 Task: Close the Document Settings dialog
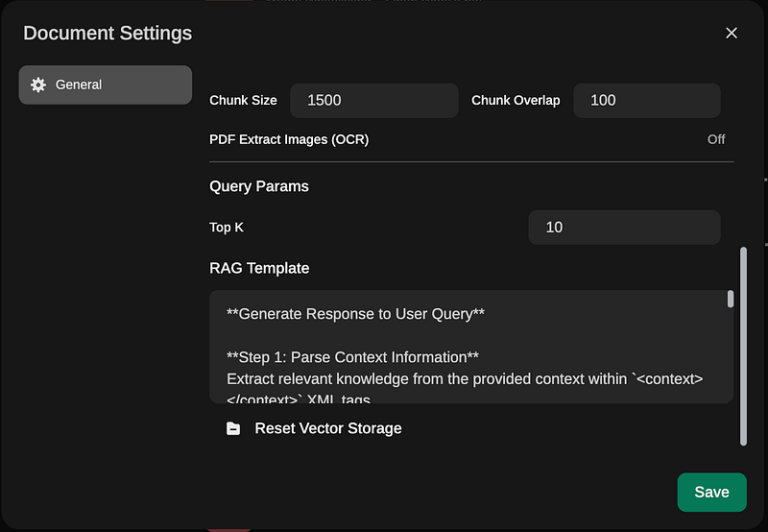(x=732, y=33)
